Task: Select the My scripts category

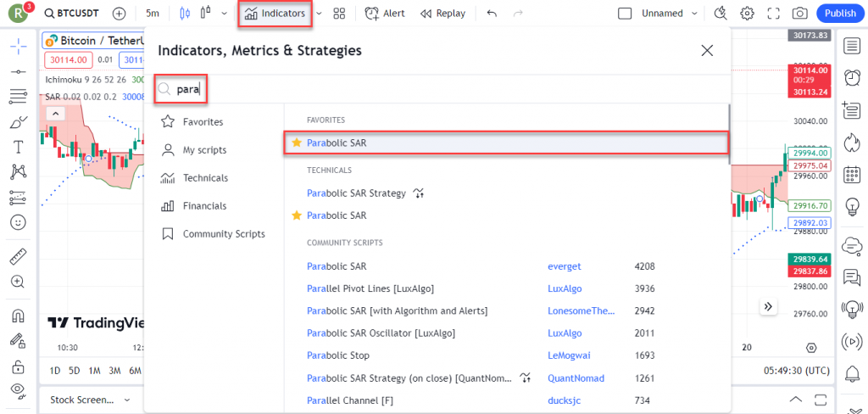Action: pyautogui.click(x=193, y=149)
